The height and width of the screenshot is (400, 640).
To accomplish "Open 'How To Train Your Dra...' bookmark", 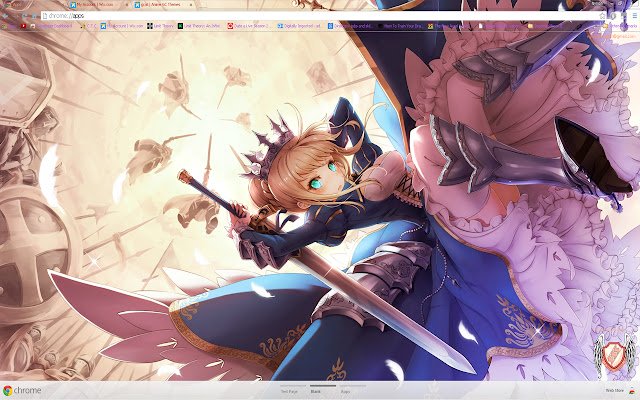I will (400, 26).
